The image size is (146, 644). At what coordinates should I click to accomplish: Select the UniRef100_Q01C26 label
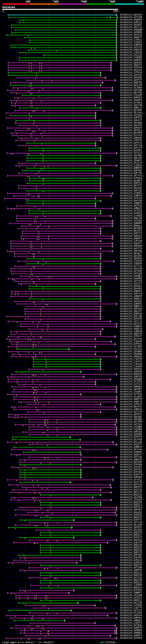[131, 55]
